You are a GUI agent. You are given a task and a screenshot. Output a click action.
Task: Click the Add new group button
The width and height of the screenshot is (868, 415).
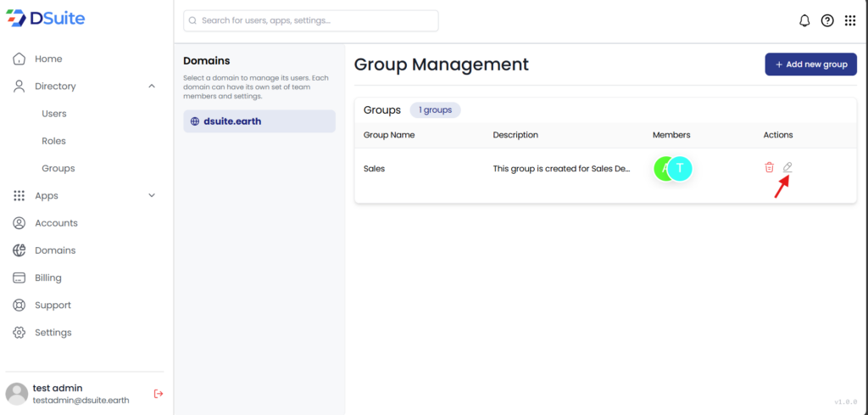(x=810, y=64)
